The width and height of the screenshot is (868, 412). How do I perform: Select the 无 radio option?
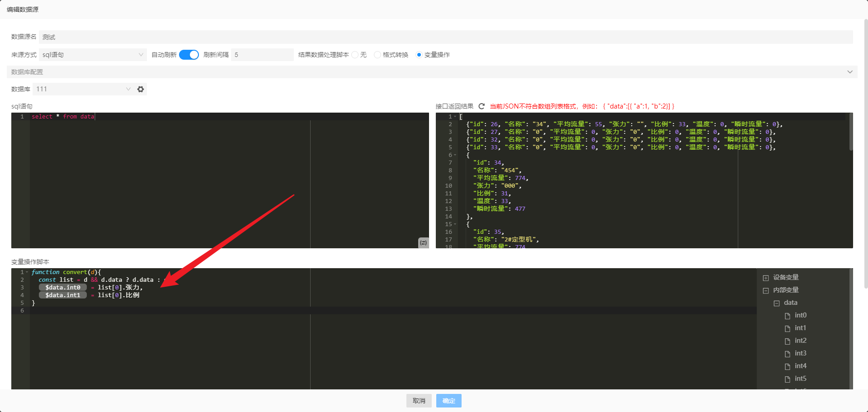tap(355, 55)
